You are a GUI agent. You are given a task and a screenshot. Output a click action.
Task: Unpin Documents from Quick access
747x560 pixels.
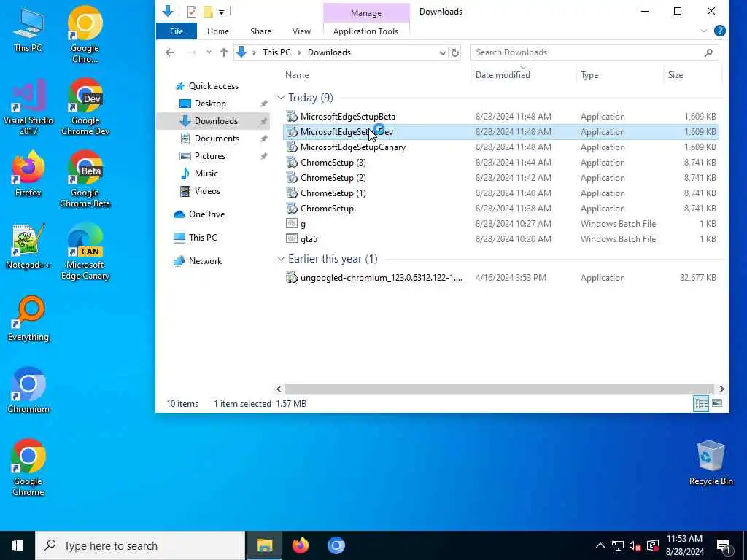point(263,139)
